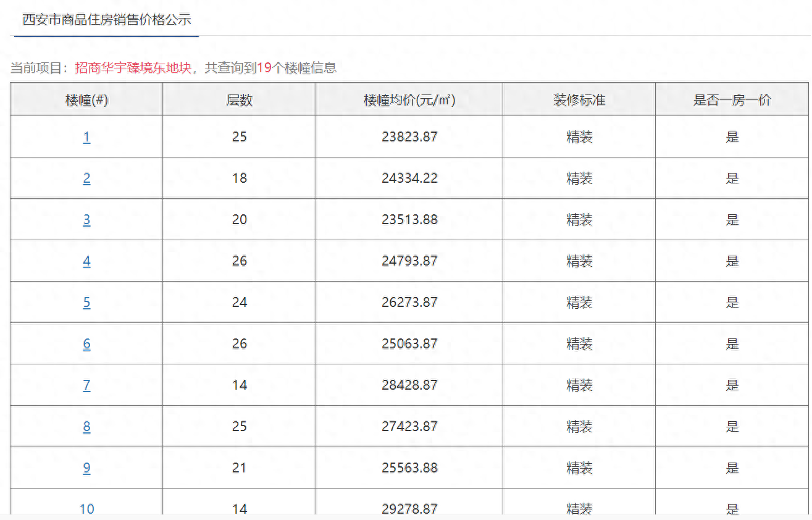Click the 楼幢均价(元/㎡) column header
The image size is (812, 520).
[x=409, y=100]
